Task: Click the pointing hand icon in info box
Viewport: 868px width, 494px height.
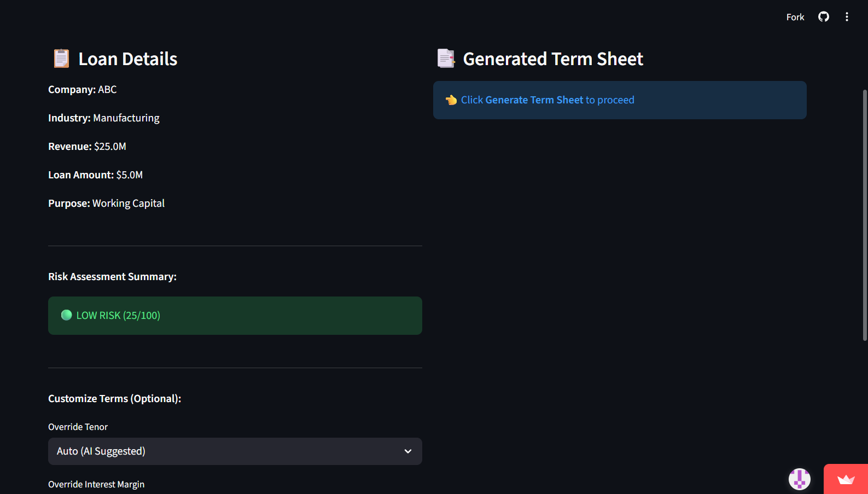Action: pyautogui.click(x=451, y=100)
